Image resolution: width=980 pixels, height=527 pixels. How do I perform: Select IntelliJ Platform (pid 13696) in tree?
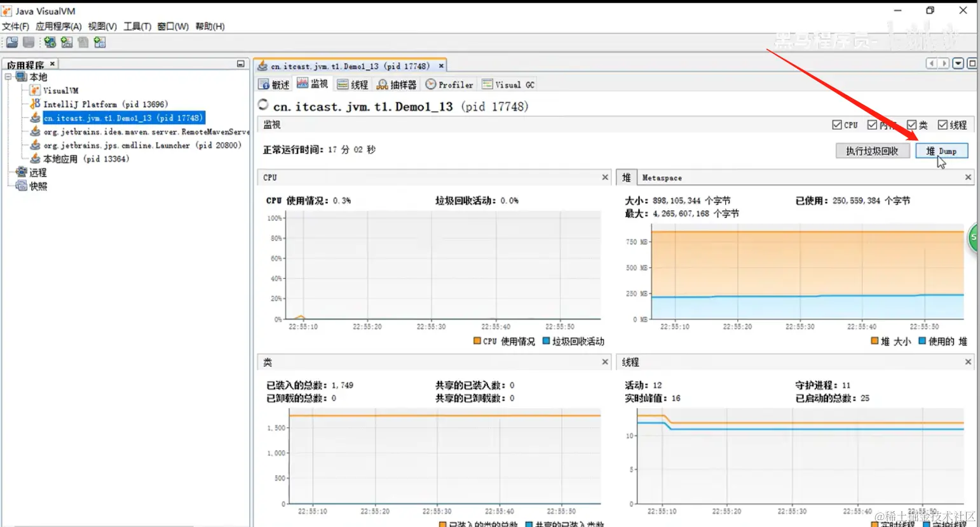click(105, 104)
